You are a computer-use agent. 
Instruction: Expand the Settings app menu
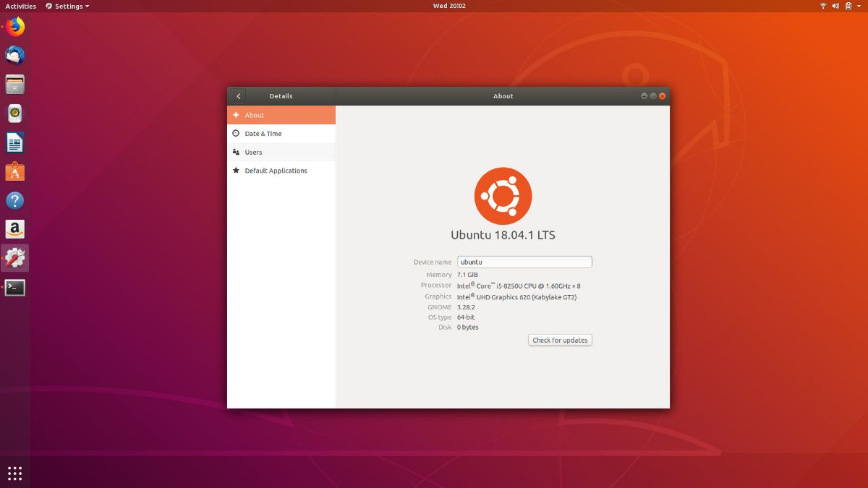click(67, 6)
